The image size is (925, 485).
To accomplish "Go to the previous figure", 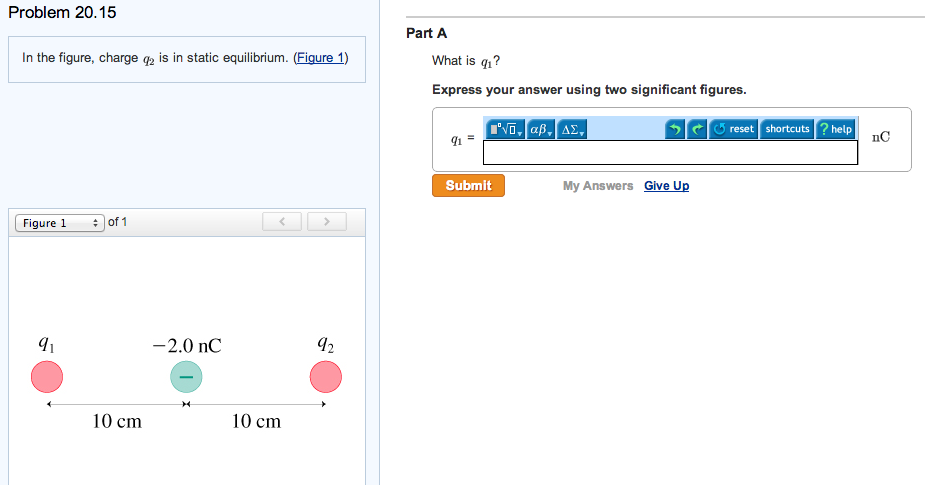I will point(283,221).
